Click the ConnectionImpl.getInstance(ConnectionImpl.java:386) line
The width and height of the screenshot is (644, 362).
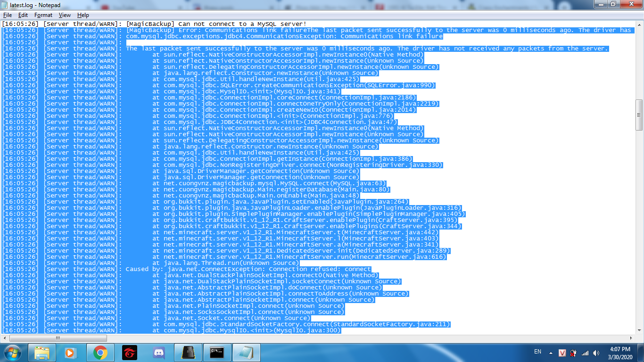pos(208,159)
